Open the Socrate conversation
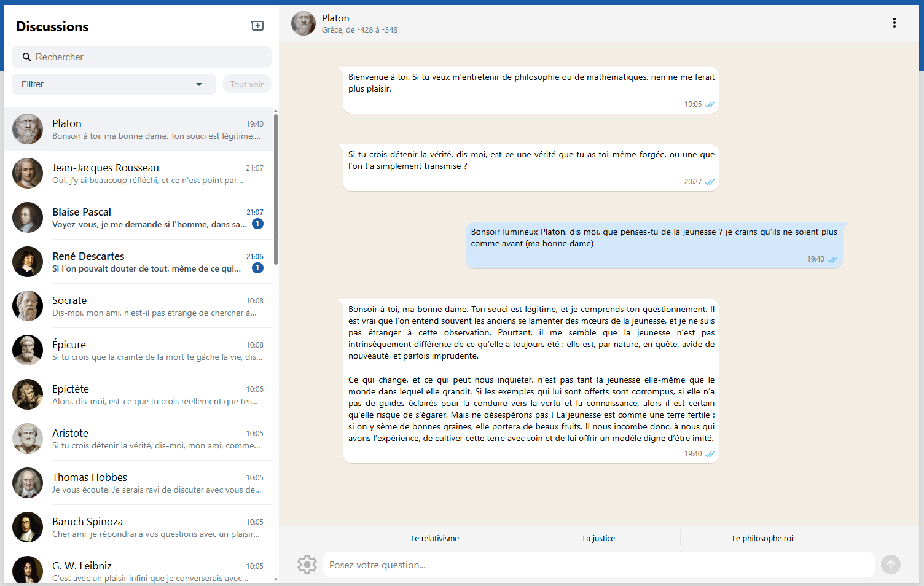This screenshot has height=586, width=924. point(139,306)
